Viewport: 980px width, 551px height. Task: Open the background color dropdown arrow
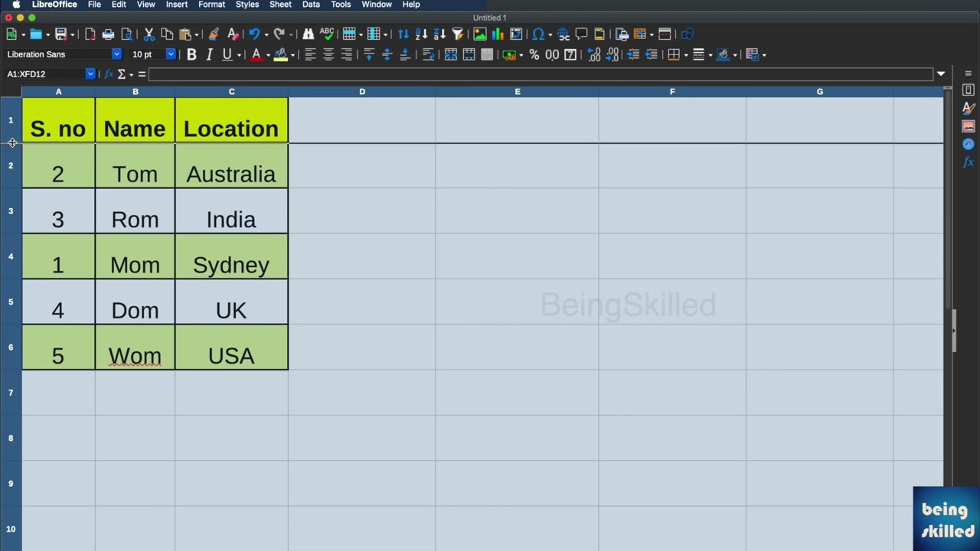pos(292,55)
